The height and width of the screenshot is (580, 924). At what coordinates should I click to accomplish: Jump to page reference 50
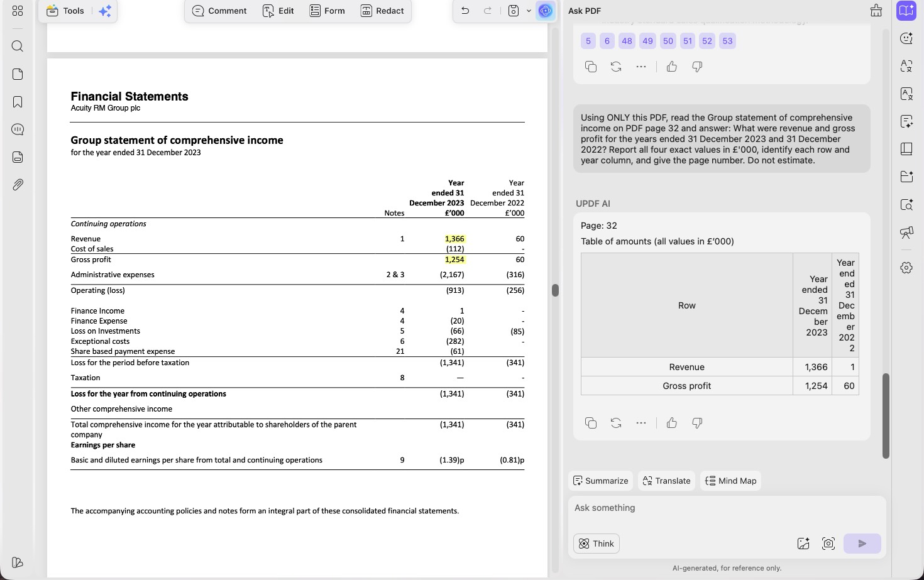tap(668, 41)
